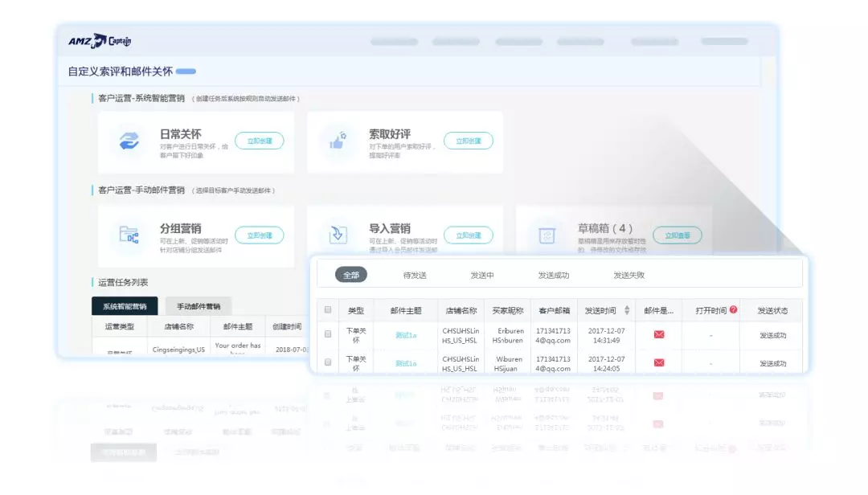This screenshot has height=495, width=868.
Task: Check the box for the Wburen row
Action: coord(328,362)
